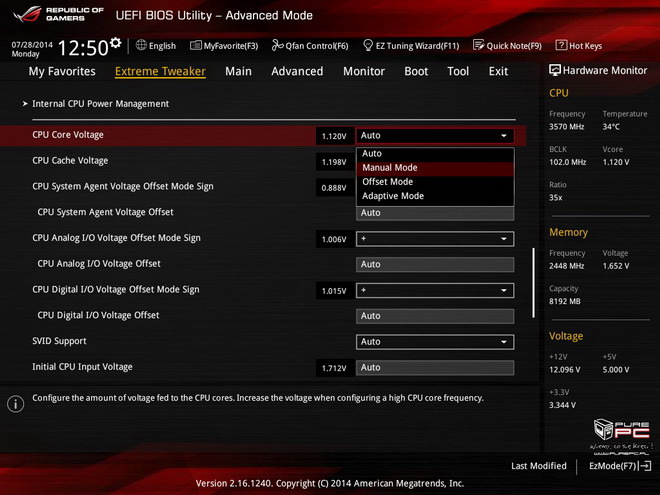Screen dimensions: 660x495
Task: Click the +12V reading 12.096 V
Action: 565,370
